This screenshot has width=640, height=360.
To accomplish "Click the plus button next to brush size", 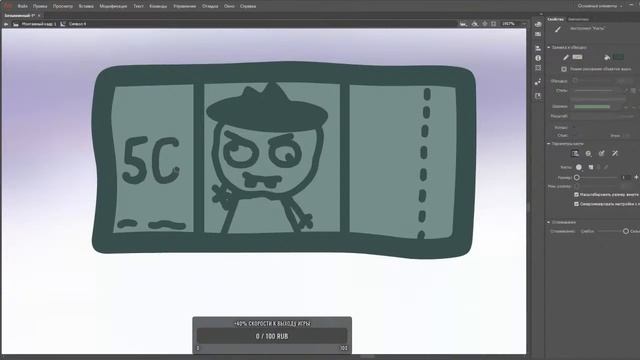I will point(636,177).
